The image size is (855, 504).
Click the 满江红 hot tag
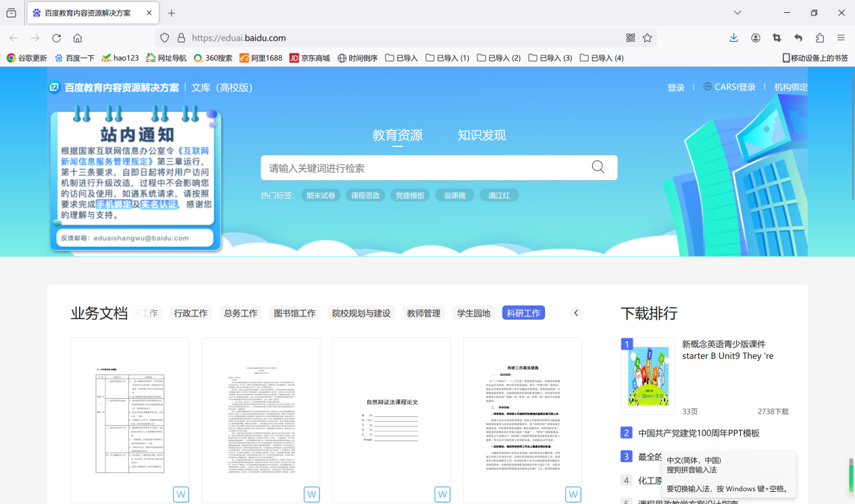(499, 196)
